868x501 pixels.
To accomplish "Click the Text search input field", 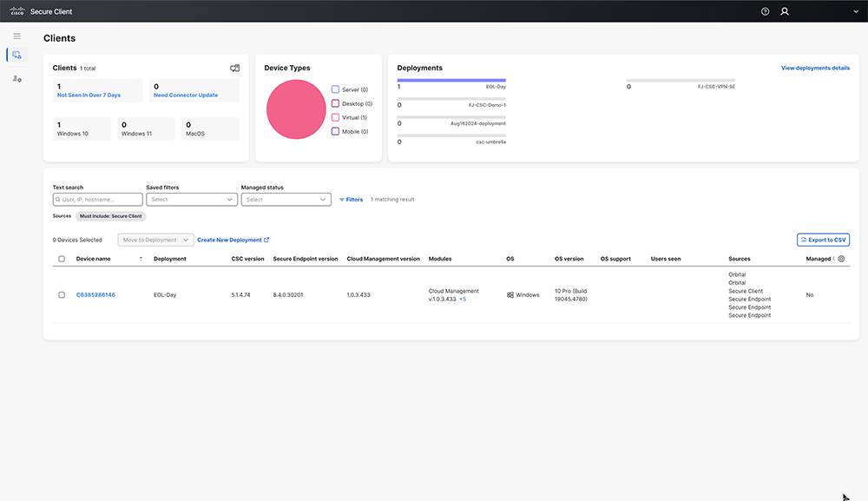I will pyautogui.click(x=97, y=200).
